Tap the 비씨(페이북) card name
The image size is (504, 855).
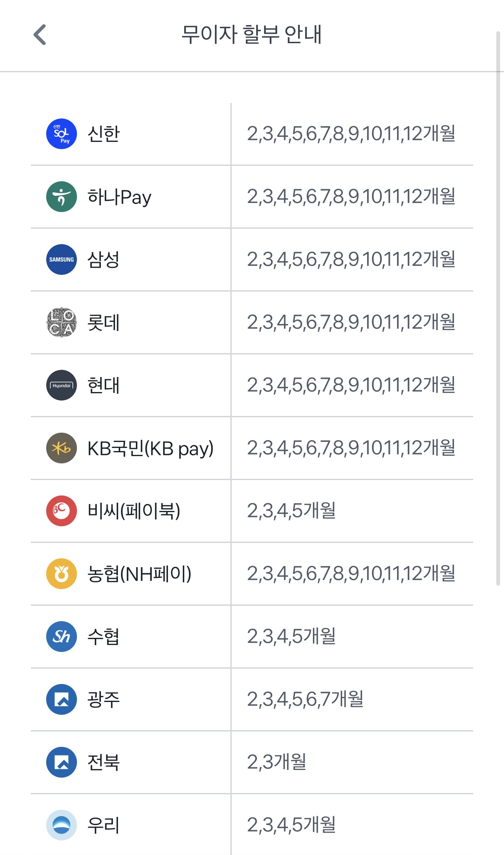(134, 511)
